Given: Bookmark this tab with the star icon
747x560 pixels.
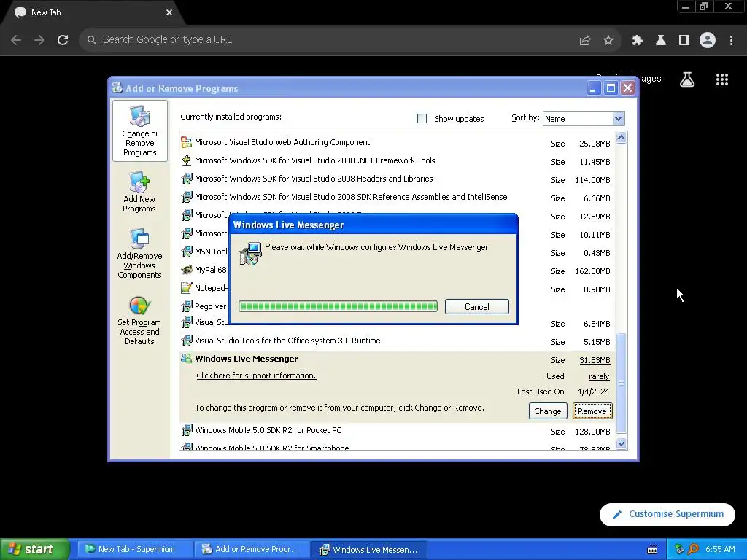Looking at the screenshot, I should (x=608, y=41).
